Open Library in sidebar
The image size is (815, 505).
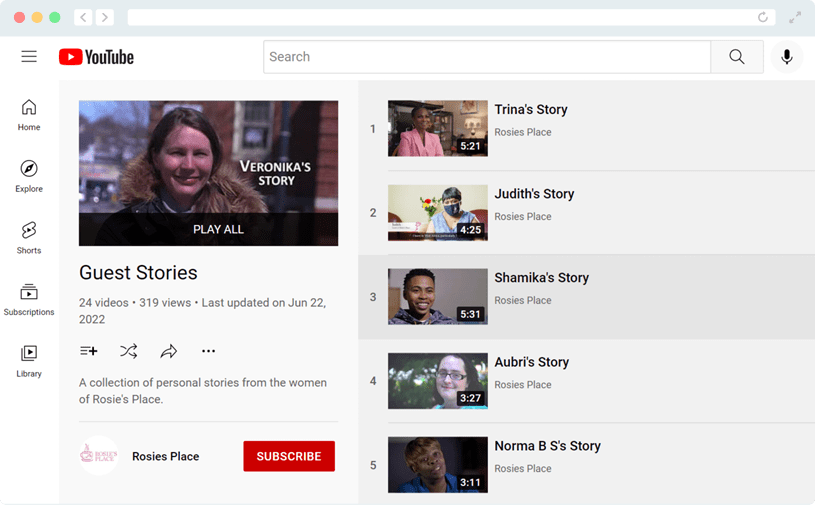(29, 361)
